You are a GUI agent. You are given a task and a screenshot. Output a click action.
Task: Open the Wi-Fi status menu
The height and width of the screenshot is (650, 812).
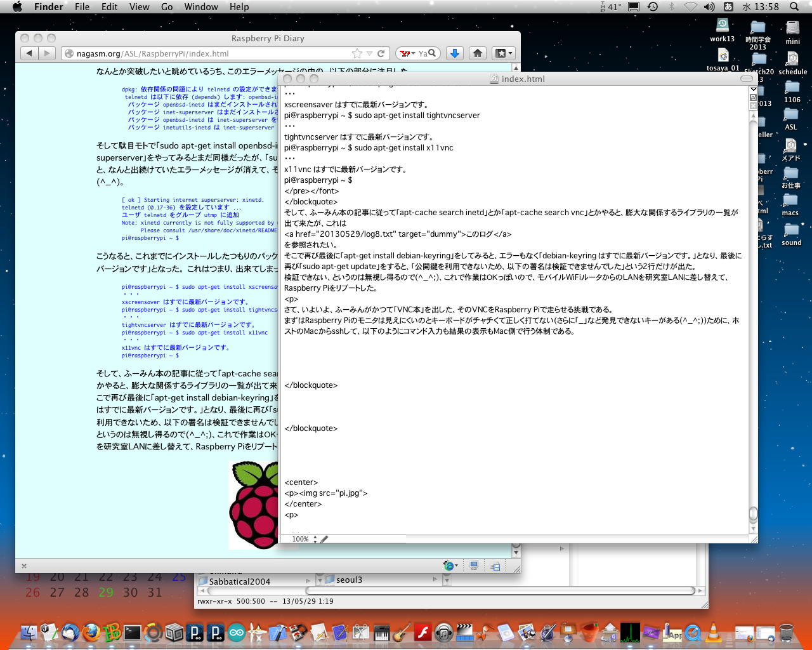(x=690, y=7)
